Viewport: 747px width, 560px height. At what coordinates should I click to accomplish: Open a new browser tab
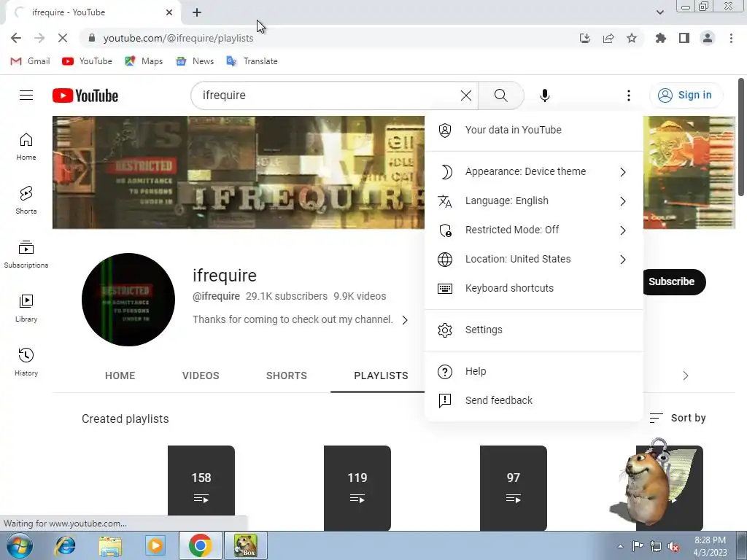pyautogui.click(x=197, y=12)
